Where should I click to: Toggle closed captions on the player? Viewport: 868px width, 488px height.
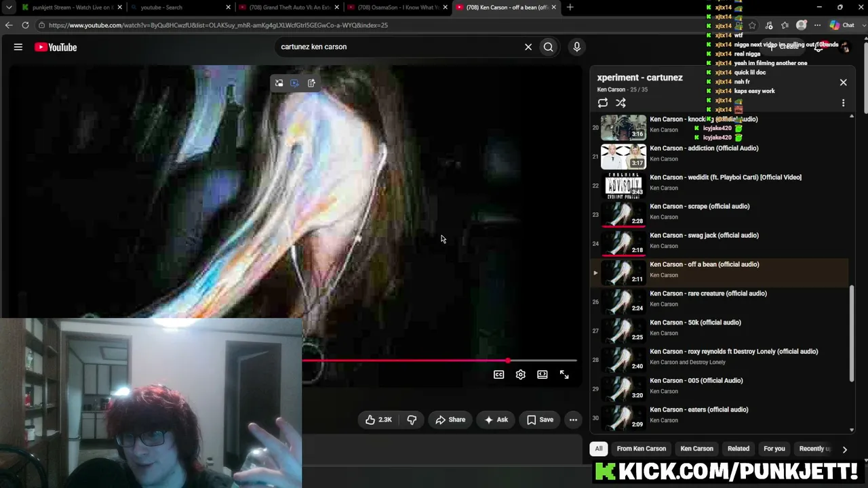click(x=499, y=375)
